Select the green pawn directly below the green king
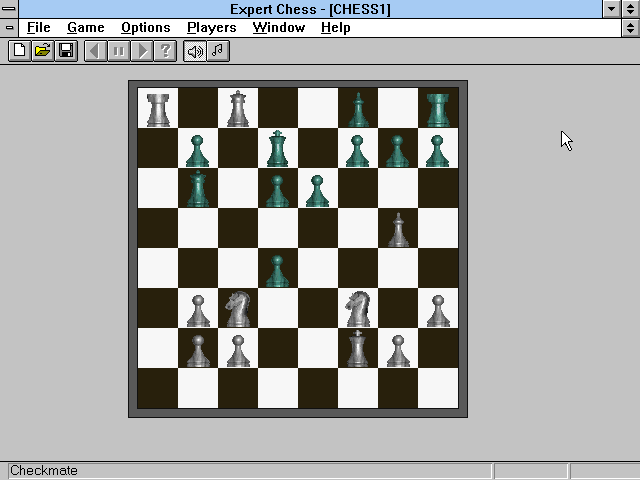 click(278, 191)
